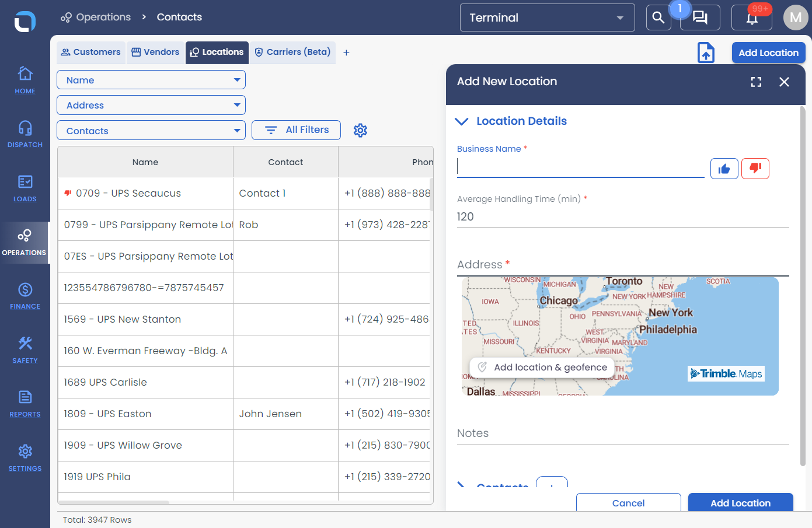Screen dimensions: 812x528
Task: Mark business with thumbs down
Action: click(755, 169)
